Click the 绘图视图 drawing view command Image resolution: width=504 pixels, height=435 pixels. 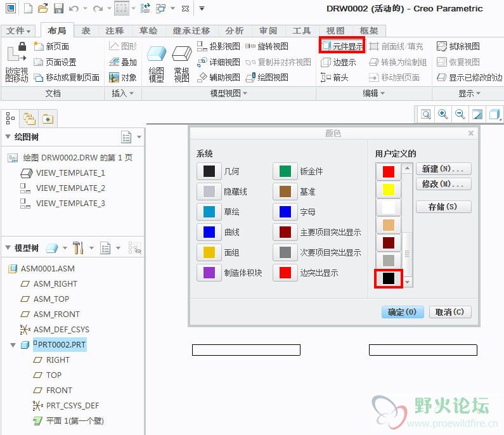tap(267, 77)
